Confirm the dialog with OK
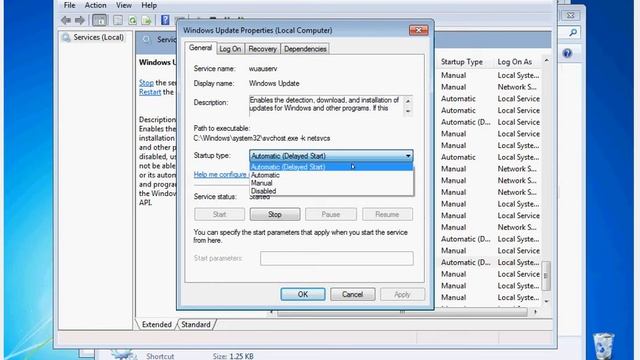 pos(303,294)
